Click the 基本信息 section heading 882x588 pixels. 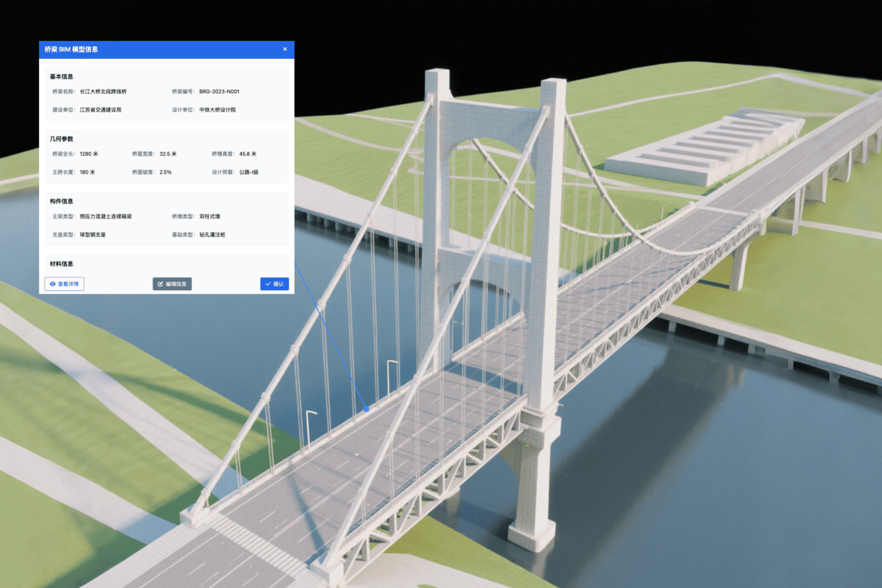click(x=61, y=77)
